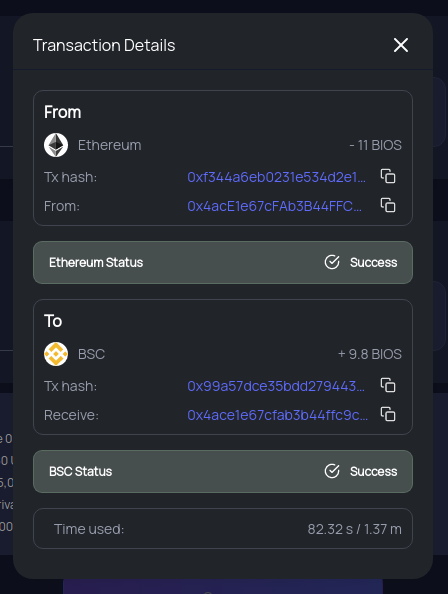Image resolution: width=448 pixels, height=594 pixels.
Task: Click the BSC network logo
Action: 56,354
